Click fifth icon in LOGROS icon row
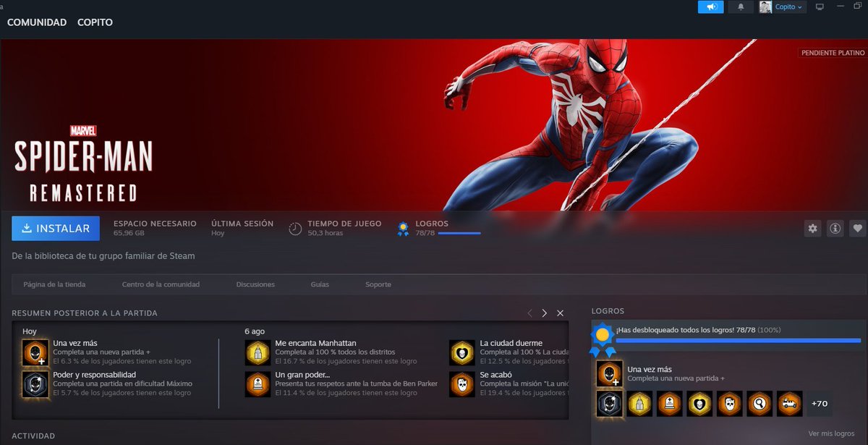 pos(730,404)
